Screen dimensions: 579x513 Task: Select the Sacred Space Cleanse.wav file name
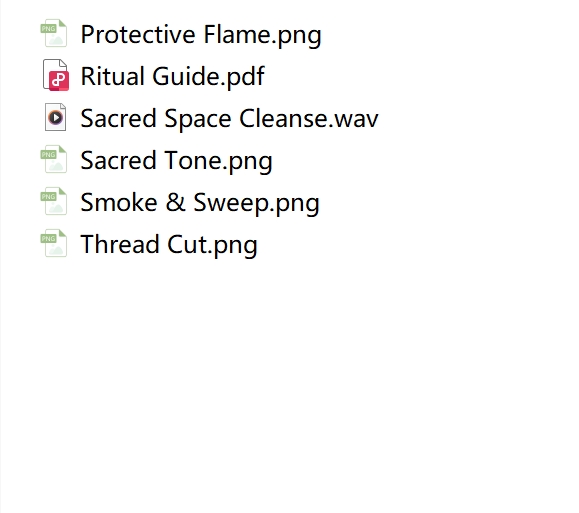229,119
